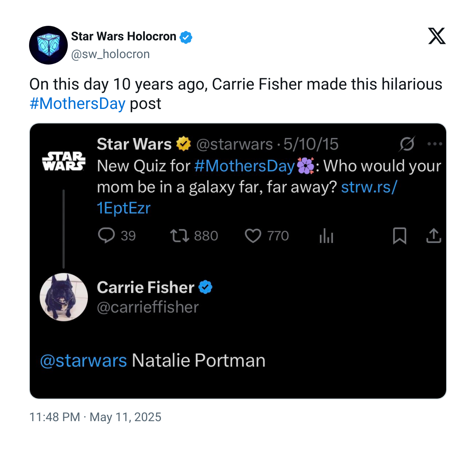Open the blue #MothersDay hashtag in main post
The image size is (476, 451).
[x=77, y=104]
